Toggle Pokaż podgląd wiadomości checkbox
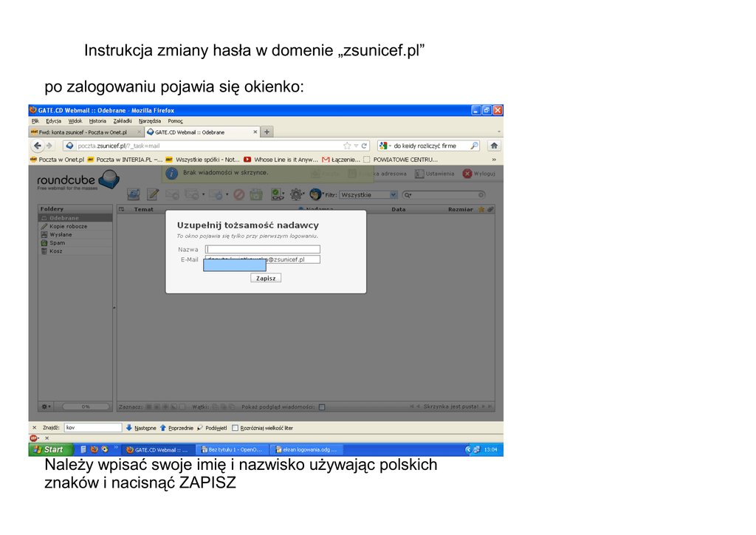The height and width of the screenshot is (535, 756). click(321, 407)
